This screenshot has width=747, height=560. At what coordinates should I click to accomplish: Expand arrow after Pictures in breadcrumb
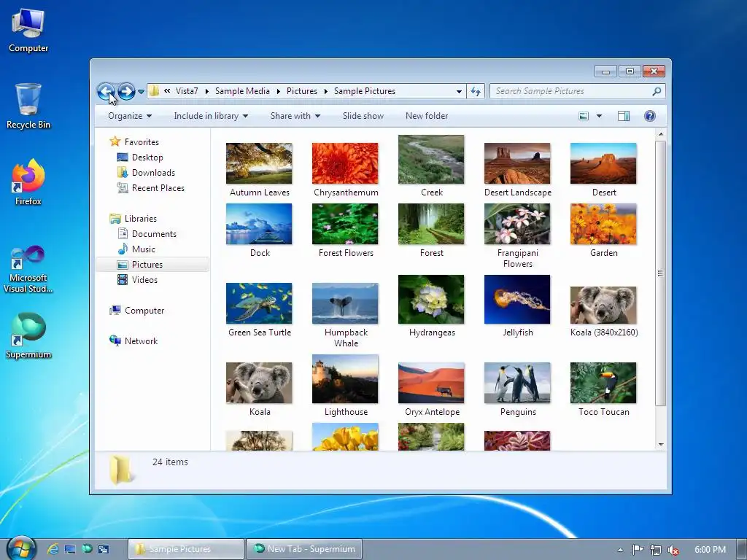326,91
